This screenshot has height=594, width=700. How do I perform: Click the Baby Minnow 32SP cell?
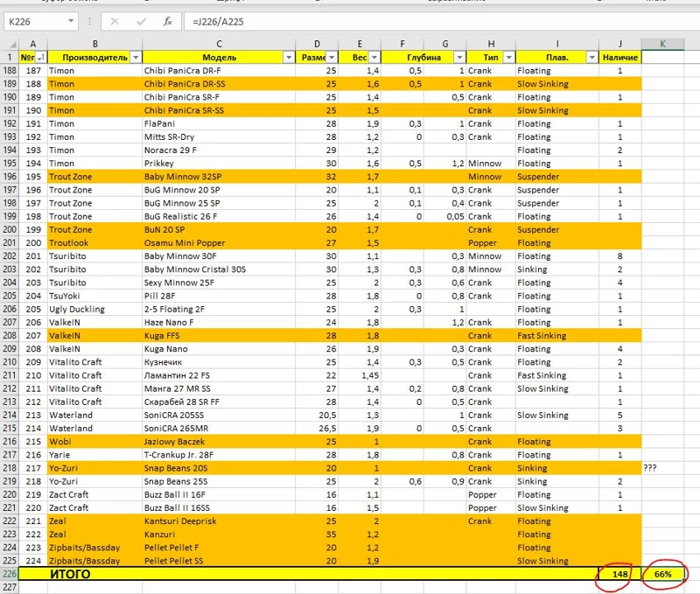click(x=219, y=177)
